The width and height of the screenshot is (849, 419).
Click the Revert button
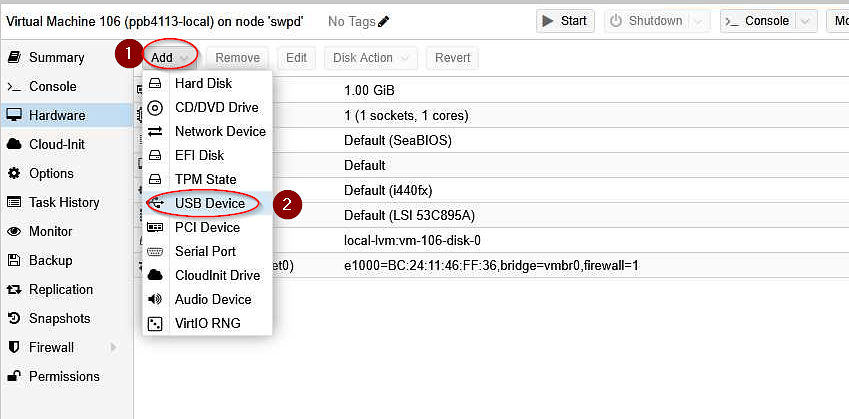[x=453, y=58]
